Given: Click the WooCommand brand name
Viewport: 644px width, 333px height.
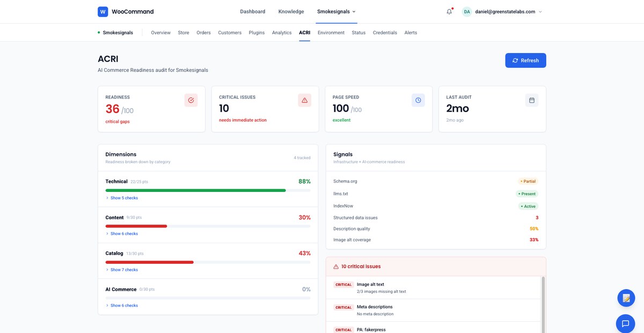Looking at the screenshot, I should point(133,11).
